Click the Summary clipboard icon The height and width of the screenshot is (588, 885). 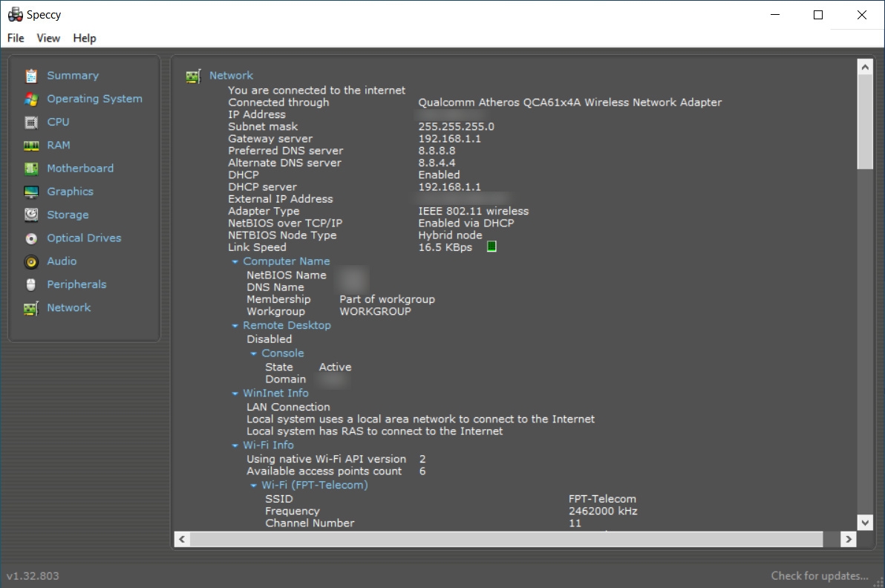click(x=31, y=76)
